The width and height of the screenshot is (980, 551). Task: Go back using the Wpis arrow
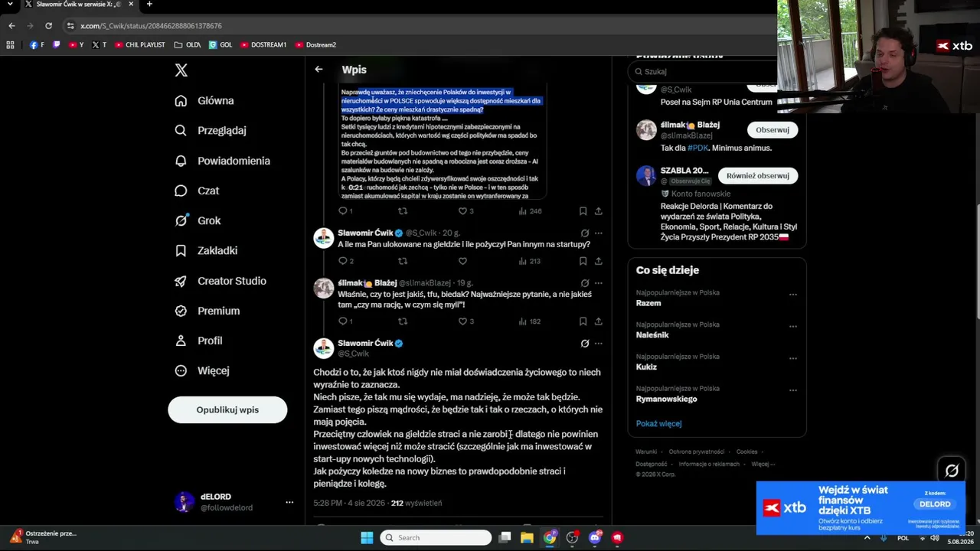pyautogui.click(x=318, y=70)
